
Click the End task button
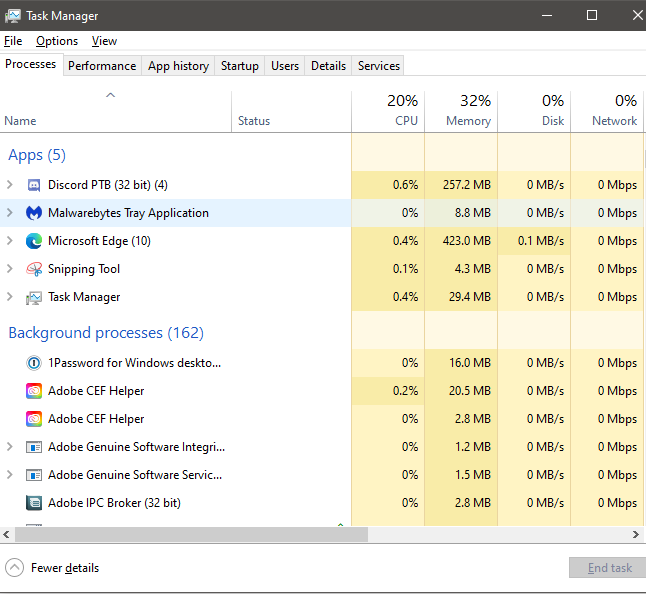tap(609, 568)
